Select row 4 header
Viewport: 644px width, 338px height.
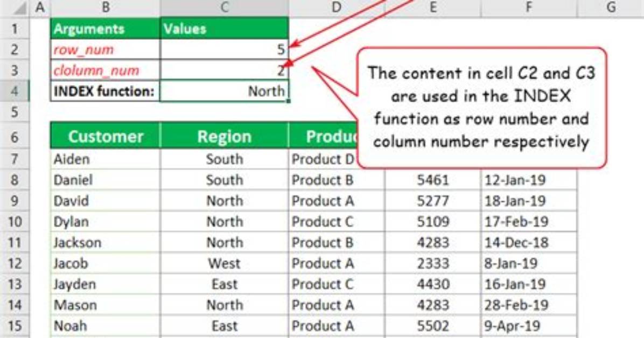tap(15, 91)
